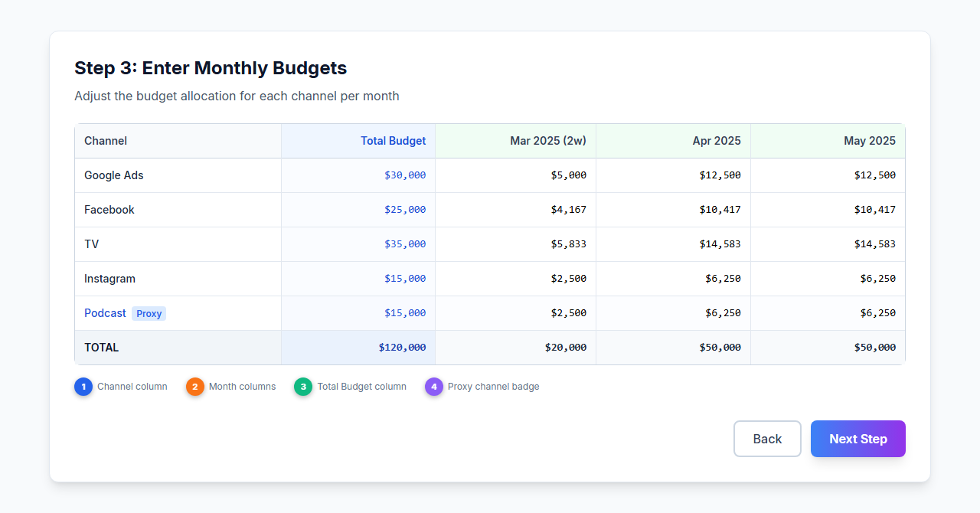The width and height of the screenshot is (980, 513).
Task: Select the May 2025 column header
Action: 828,141
